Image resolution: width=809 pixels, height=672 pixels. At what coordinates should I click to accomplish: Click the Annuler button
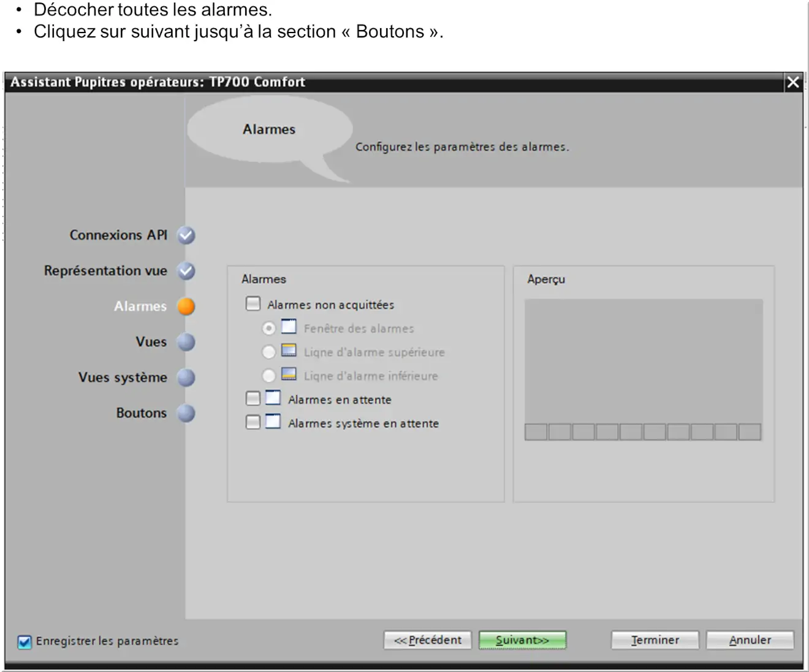tap(750, 640)
